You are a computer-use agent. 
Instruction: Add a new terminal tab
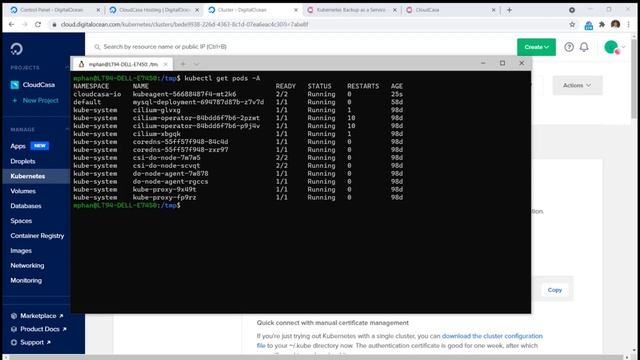click(x=183, y=64)
